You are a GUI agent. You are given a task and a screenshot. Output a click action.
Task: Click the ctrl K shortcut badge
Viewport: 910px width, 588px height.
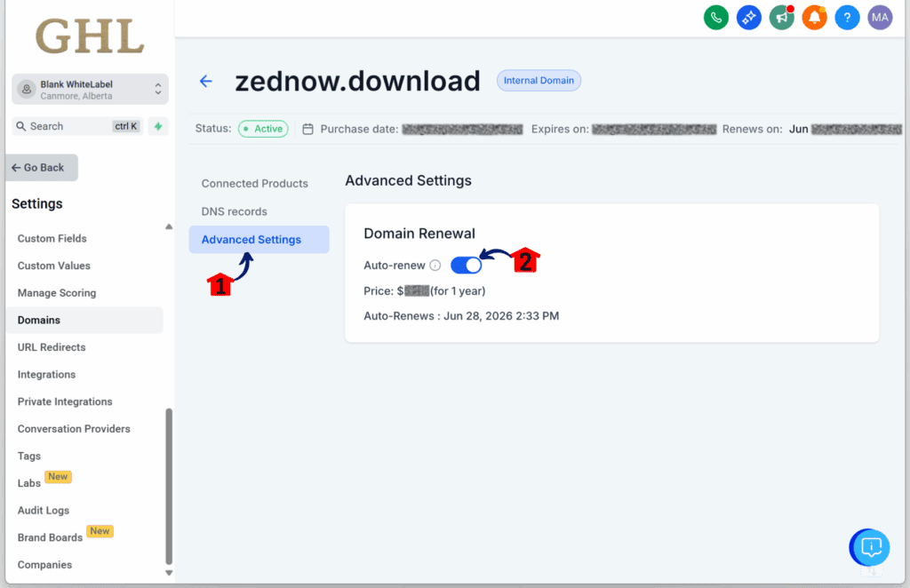coord(126,126)
